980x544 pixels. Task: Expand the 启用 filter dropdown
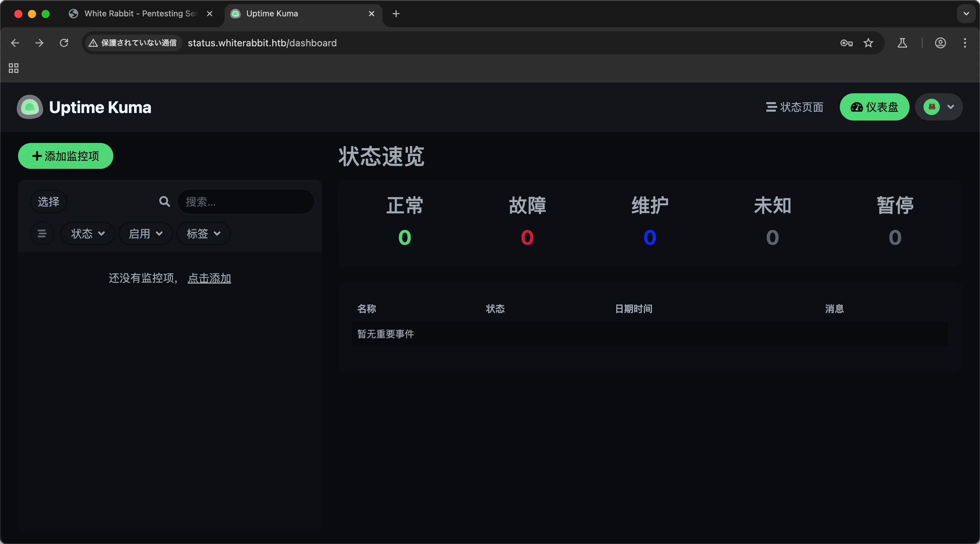[x=145, y=233]
